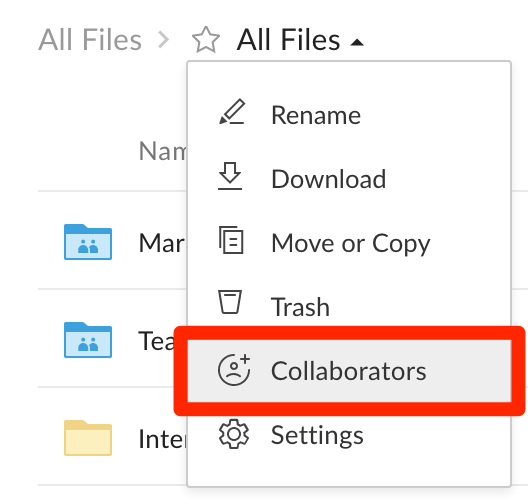Click the Move or Copy documents icon
Viewport: 528px width, 504px height.
click(231, 240)
